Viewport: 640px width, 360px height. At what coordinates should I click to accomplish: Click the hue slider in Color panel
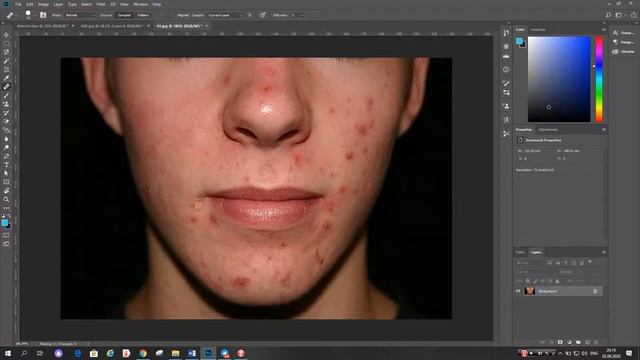pyautogui.click(x=599, y=79)
